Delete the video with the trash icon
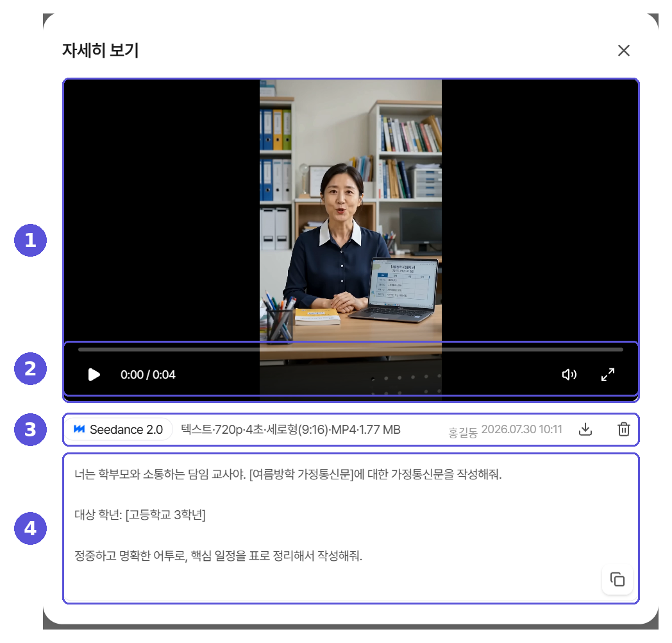Viewport: 672px width, 643px height. tap(623, 429)
